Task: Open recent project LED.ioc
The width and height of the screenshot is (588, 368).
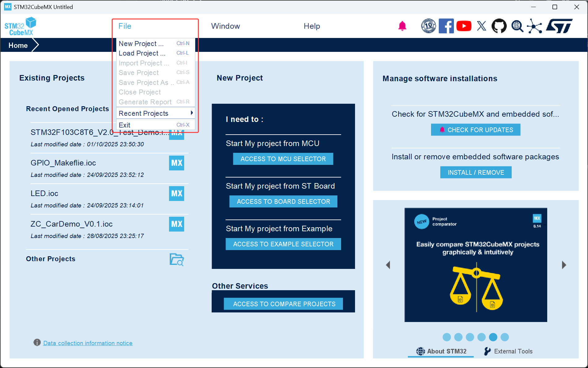Action: coord(44,194)
